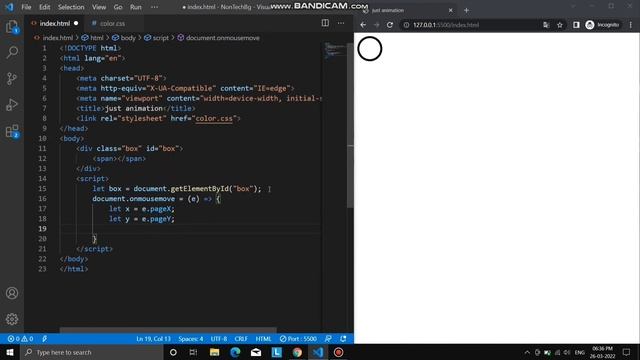Click the translate page icon in address bar
Image resolution: width=640 pixels, height=360 pixels.
546,25
